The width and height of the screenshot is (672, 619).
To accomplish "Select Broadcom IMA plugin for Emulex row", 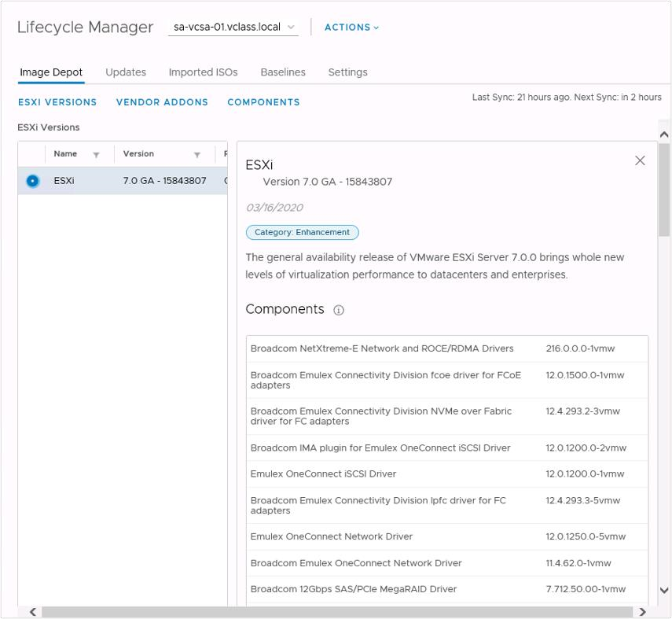I will click(x=447, y=448).
